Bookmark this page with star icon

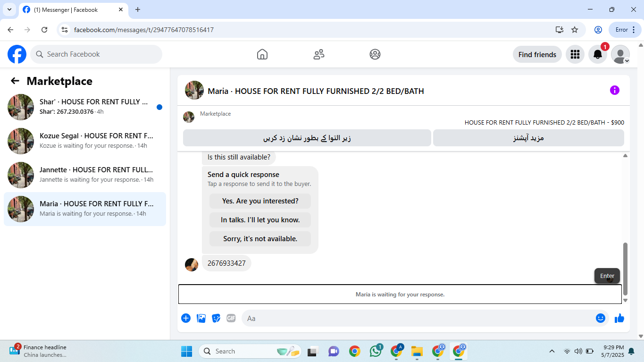pos(575,30)
